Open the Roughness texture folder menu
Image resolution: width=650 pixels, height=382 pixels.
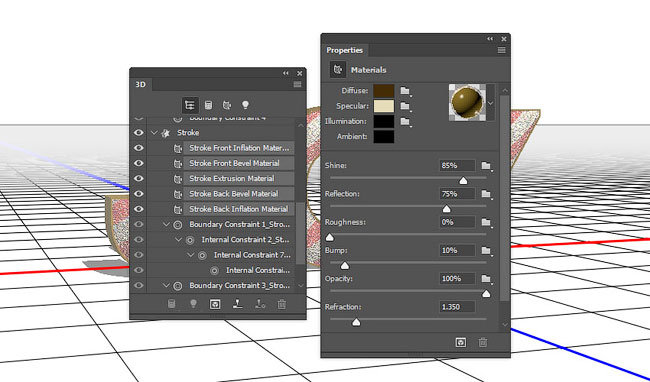pyautogui.click(x=486, y=222)
